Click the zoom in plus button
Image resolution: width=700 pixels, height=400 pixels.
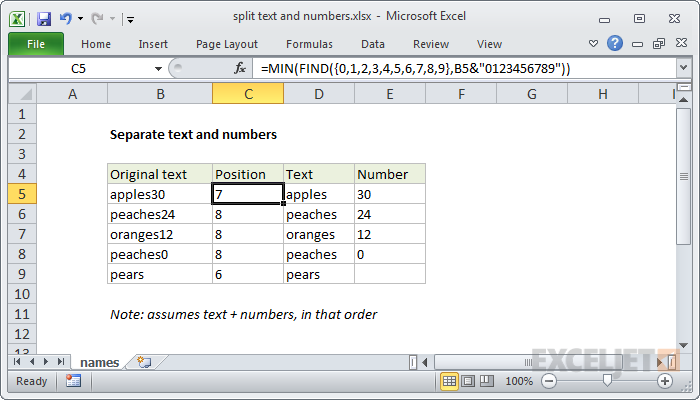664,381
